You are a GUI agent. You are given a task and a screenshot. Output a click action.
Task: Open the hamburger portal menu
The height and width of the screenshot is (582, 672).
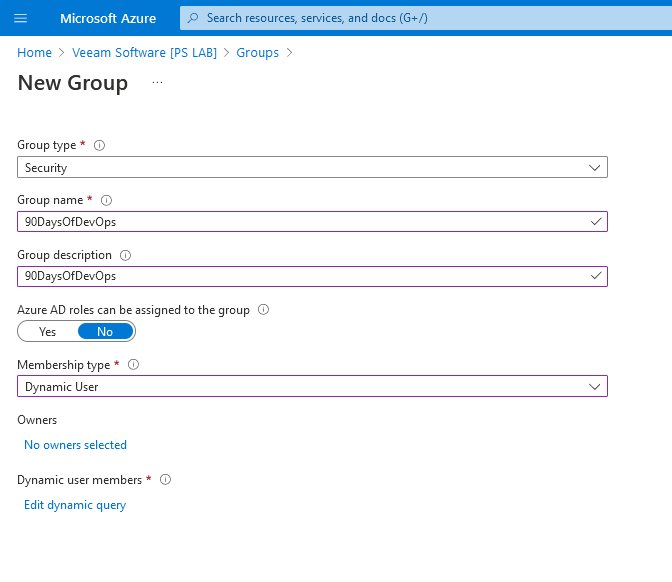[20, 18]
